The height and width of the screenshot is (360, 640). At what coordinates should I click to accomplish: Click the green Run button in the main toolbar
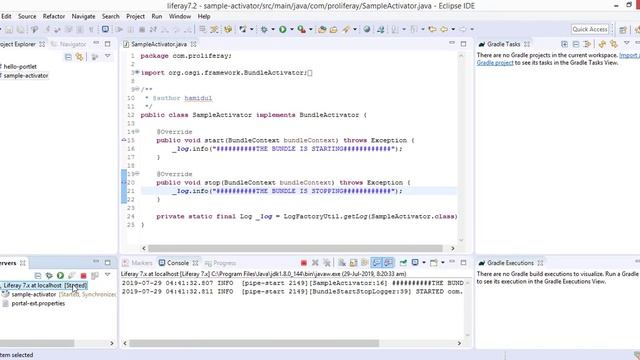pos(282,29)
